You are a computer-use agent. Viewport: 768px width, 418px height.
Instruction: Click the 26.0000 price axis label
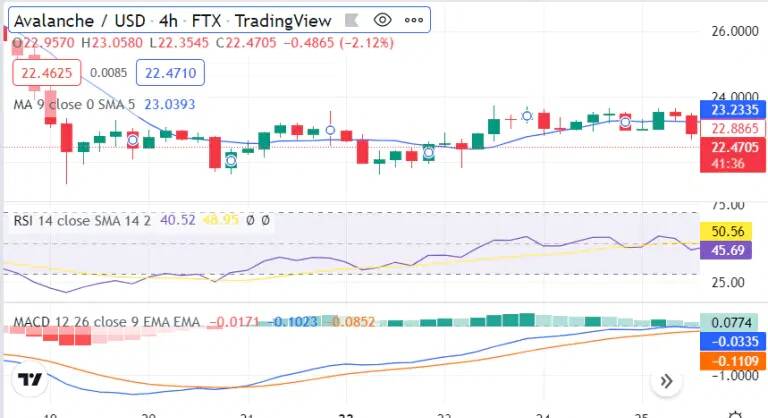tap(735, 31)
